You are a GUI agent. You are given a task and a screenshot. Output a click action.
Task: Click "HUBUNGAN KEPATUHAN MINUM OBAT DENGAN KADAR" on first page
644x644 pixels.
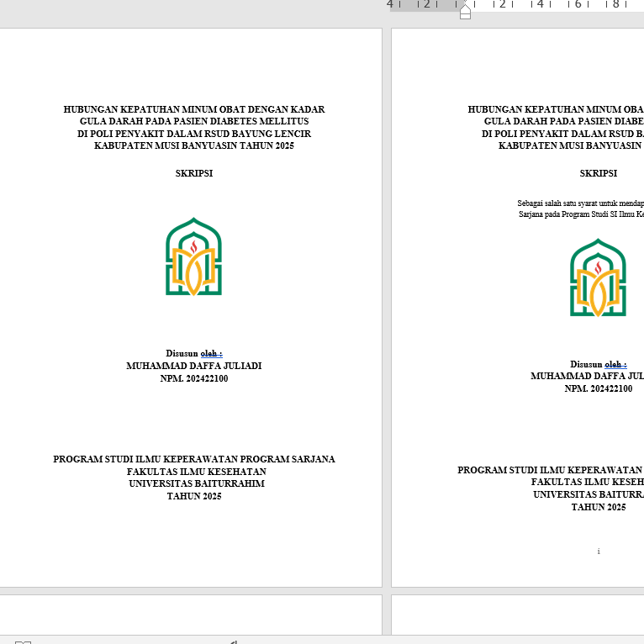click(x=194, y=109)
